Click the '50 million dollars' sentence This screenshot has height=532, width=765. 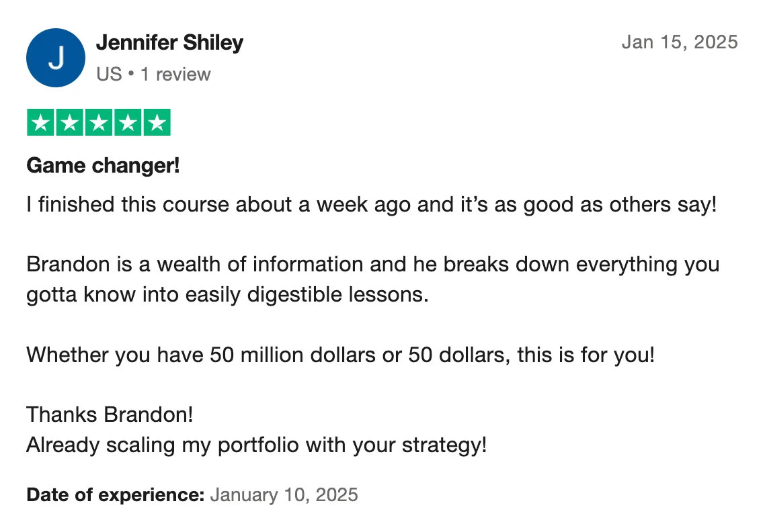341,355
